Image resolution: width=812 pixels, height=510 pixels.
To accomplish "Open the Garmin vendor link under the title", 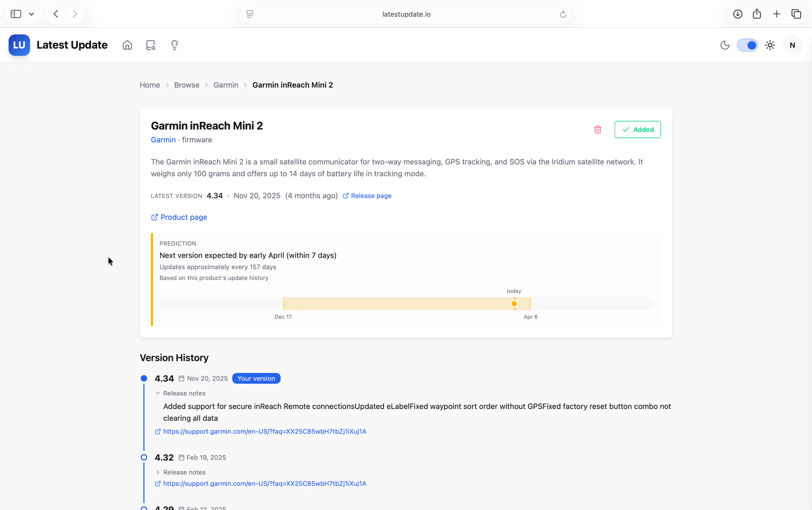I will 163,140.
